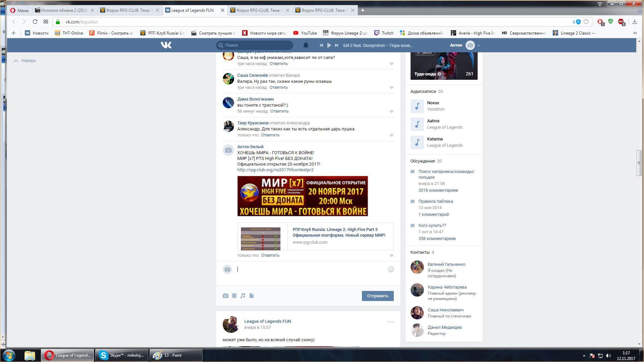
Task: Open the Opera Меню menu
Action: 19,10
